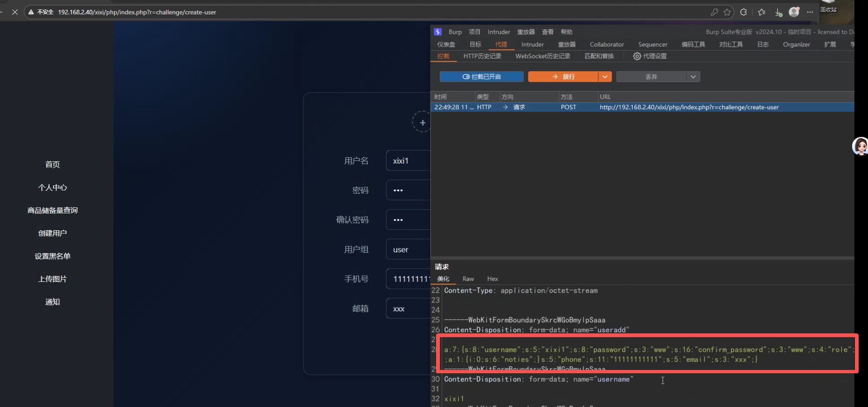
Task: Open 上传图片 in the sidebar
Action: [x=53, y=279]
